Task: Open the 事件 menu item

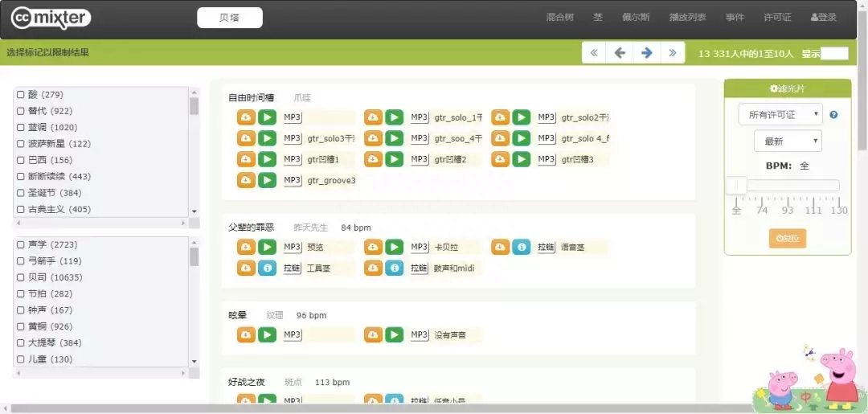Action: pyautogui.click(x=735, y=17)
